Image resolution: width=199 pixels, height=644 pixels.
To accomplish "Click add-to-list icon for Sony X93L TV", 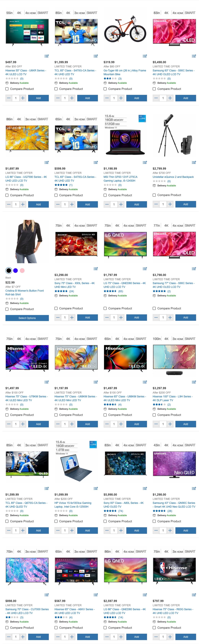I will [x=96, y=269].
